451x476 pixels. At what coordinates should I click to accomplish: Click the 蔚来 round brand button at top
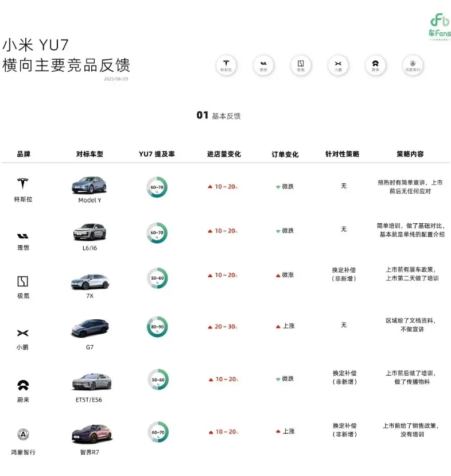[x=375, y=65]
